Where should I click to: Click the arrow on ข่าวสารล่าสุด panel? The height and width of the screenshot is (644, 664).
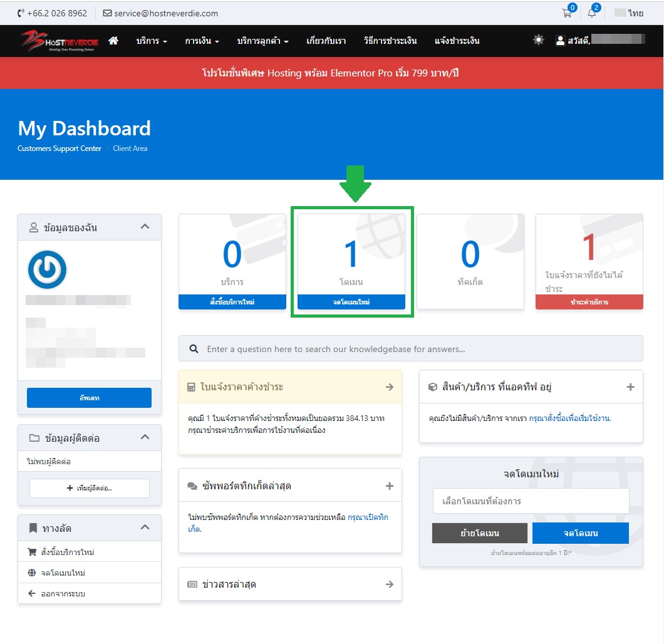389,584
